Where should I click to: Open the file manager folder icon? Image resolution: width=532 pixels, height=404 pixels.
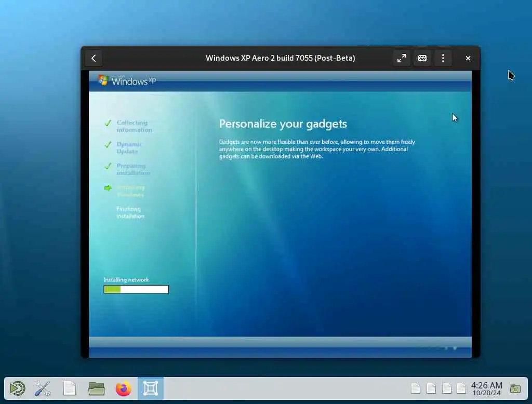click(96, 388)
